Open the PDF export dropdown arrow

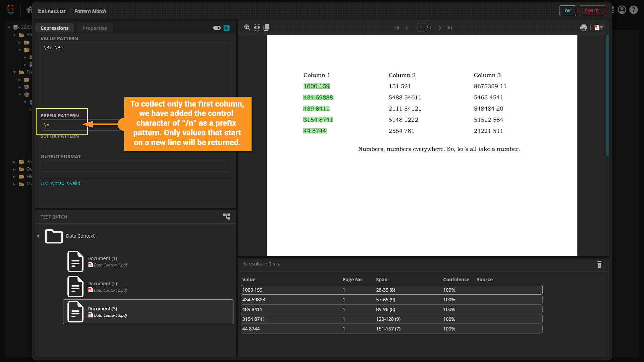coord(601,27)
